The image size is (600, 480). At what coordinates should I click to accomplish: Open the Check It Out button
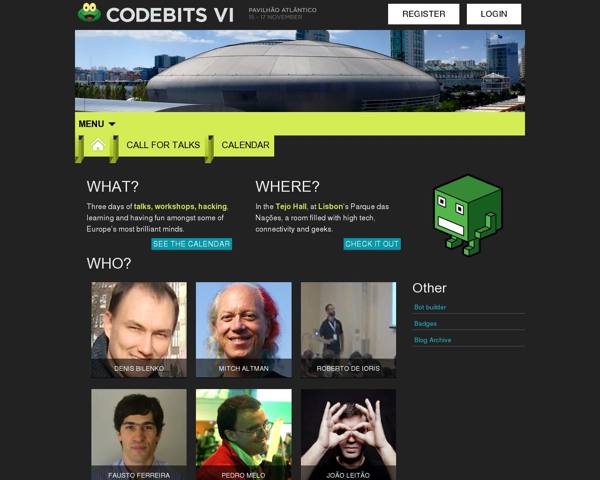[372, 244]
